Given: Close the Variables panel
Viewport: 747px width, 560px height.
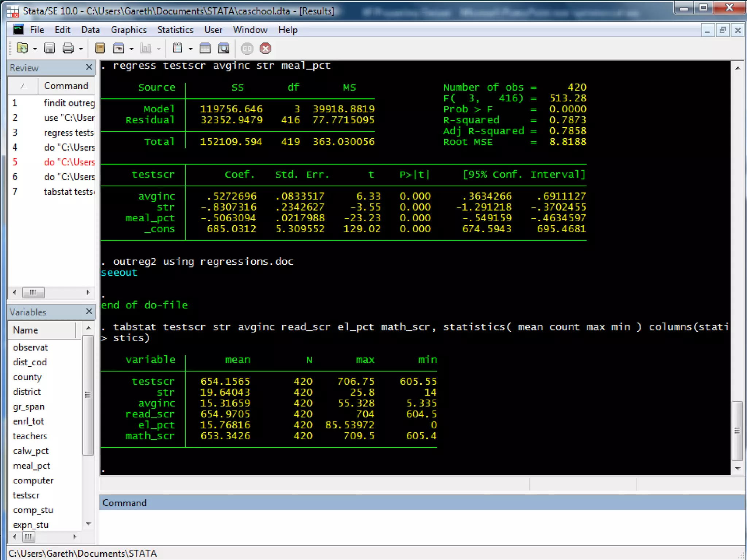Looking at the screenshot, I should [89, 311].
